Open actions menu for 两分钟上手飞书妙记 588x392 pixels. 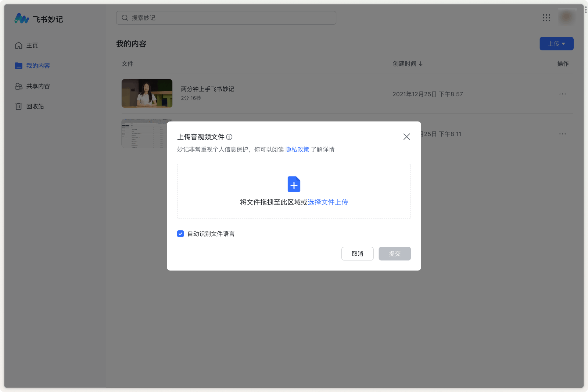pyautogui.click(x=562, y=94)
